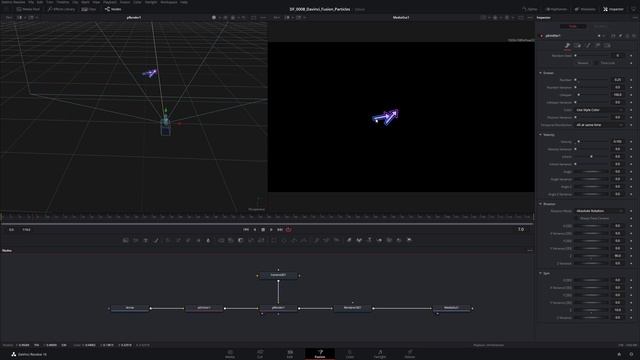The image size is (640, 360).
Task: Add a Paint node from the toolbar
Action: coord(156,240)
